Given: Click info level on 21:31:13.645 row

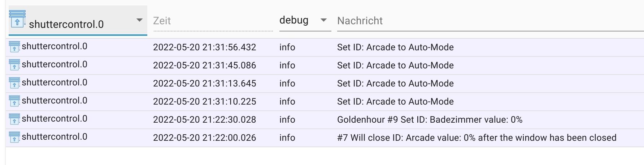Looking at the screenshot, I should [287, 84].
